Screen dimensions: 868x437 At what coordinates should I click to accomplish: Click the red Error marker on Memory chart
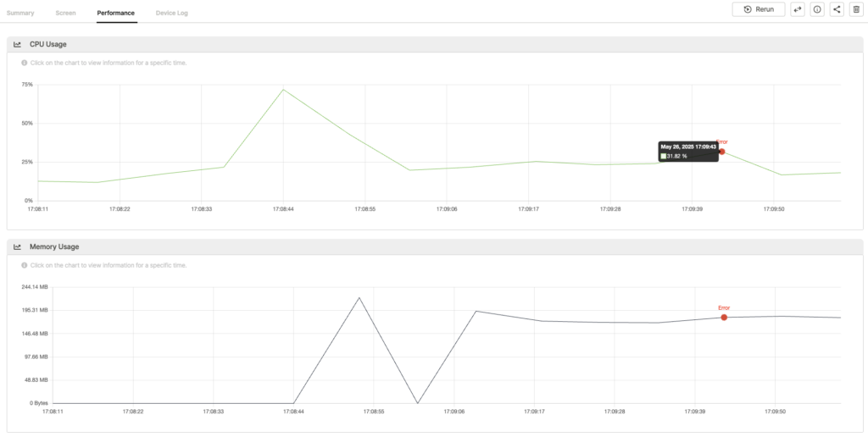pyautogui.click(x=724, y=318)
